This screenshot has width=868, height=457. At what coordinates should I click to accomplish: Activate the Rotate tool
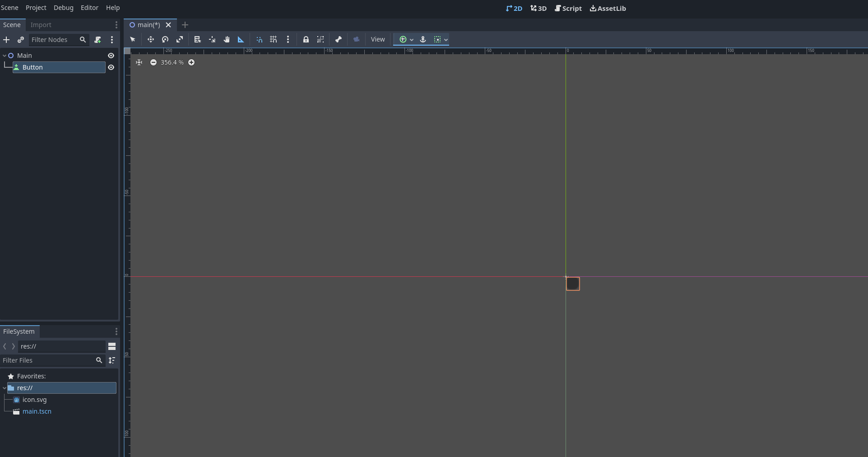165,40
